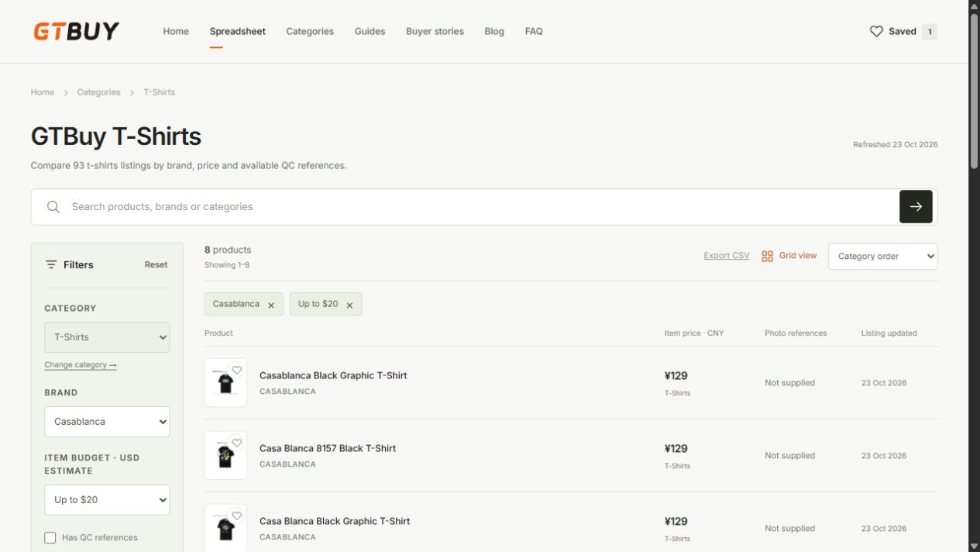Remove the Casablanca filter chip
This screenshot has width=980, height=552.
click(271, 305)
